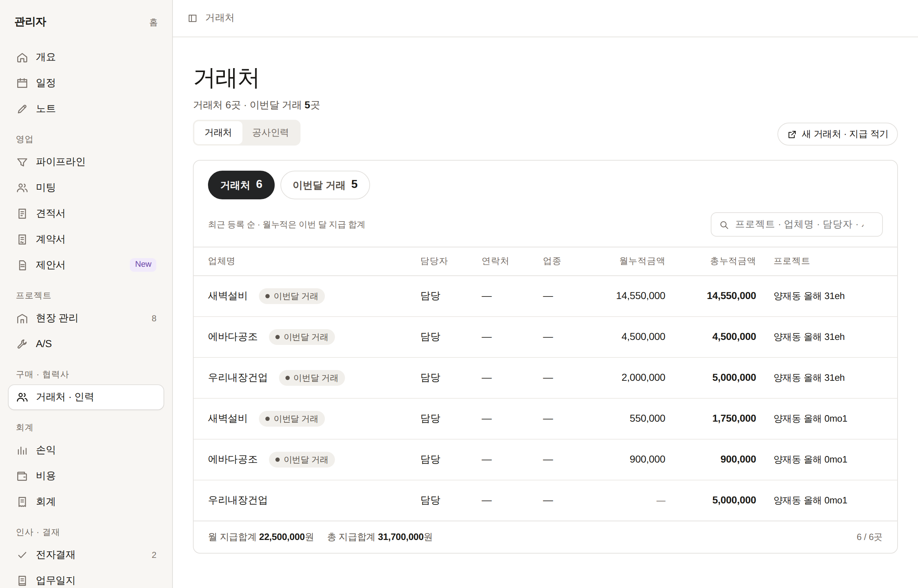918x588 pixels.
Task: Open 제안서 file icon in sidebar
Action: 22,265
